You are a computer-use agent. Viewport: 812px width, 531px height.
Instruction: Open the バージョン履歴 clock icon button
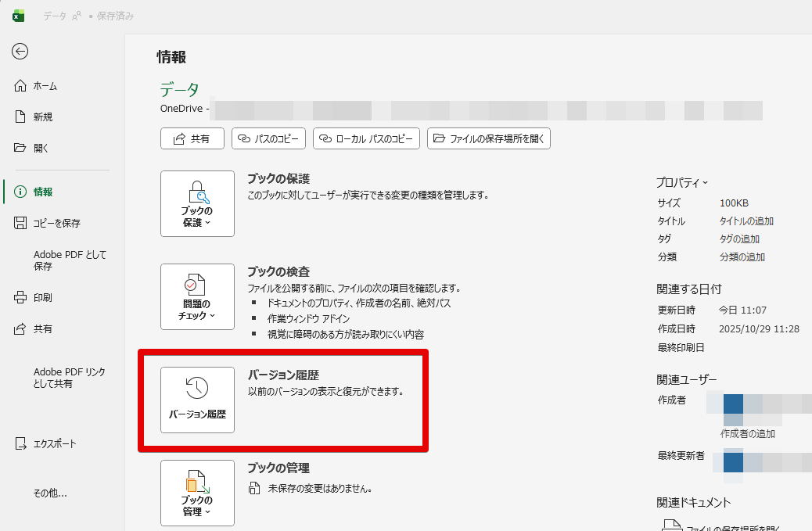[197, 400]
